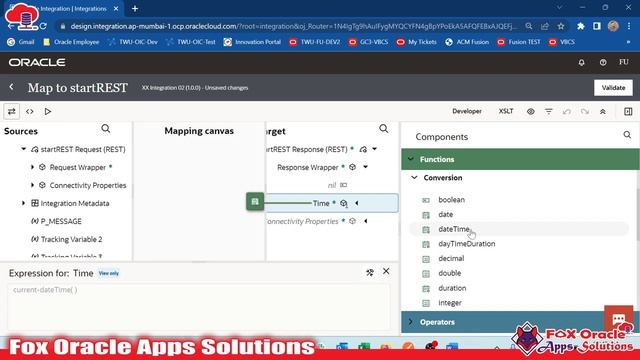
Task: Open the notifications bell icon
Action: (x=581, y=62)
